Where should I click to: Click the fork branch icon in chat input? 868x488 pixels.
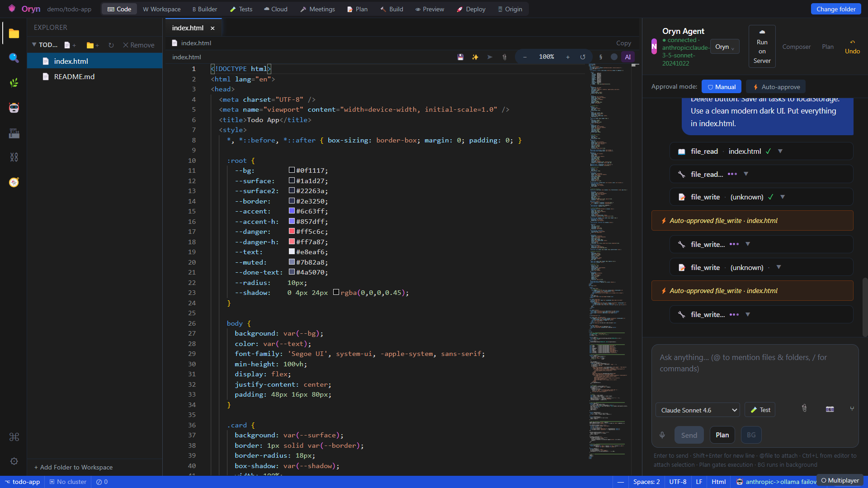tap(852, 408)
